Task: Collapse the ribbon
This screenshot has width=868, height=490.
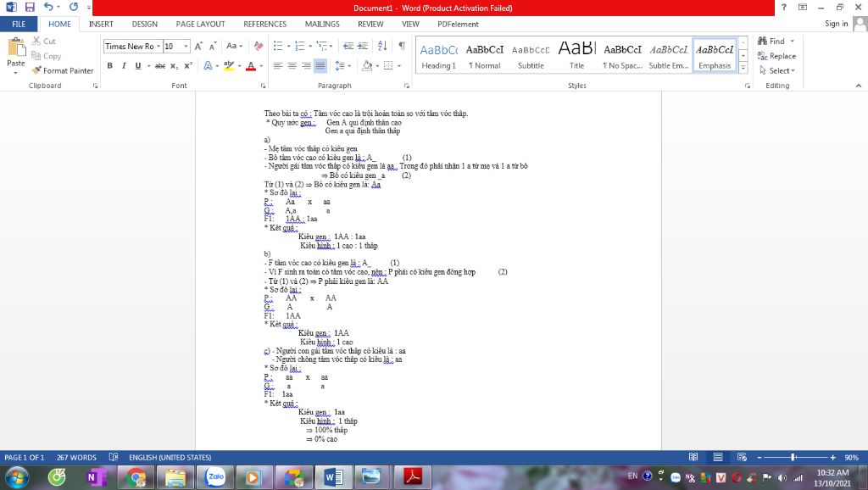Action: 859,86
